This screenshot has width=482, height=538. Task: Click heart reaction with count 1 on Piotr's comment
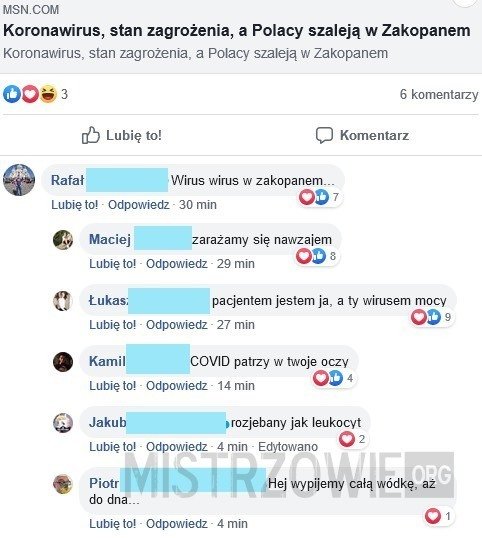[x=438, y=516]
